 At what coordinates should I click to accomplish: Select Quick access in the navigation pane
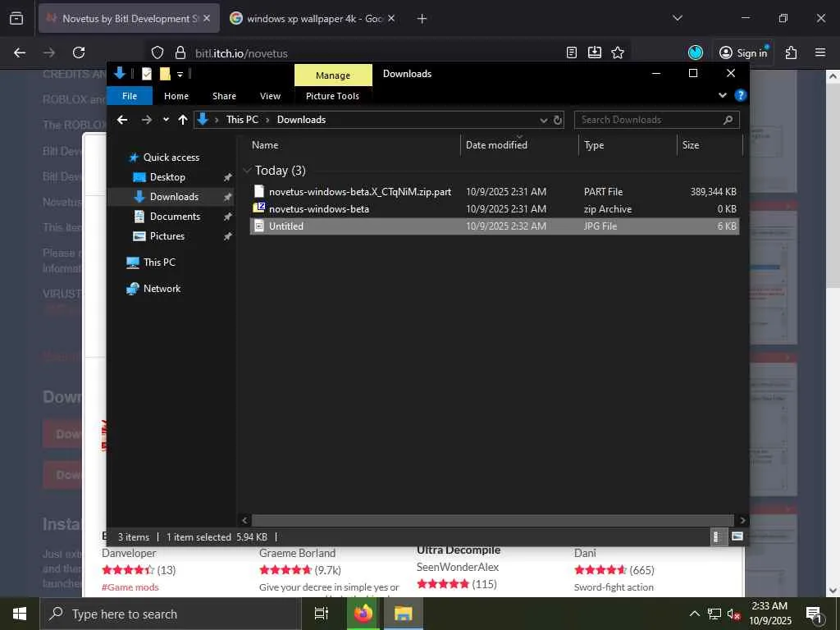171,157
